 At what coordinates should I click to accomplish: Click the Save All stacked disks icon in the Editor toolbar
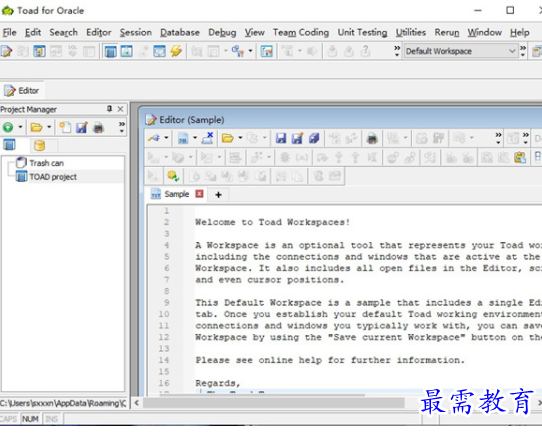tap(314, 138)
